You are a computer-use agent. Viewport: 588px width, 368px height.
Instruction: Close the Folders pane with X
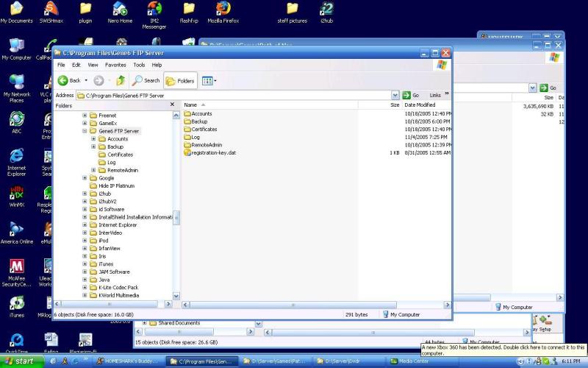click(x=172, y=105)
